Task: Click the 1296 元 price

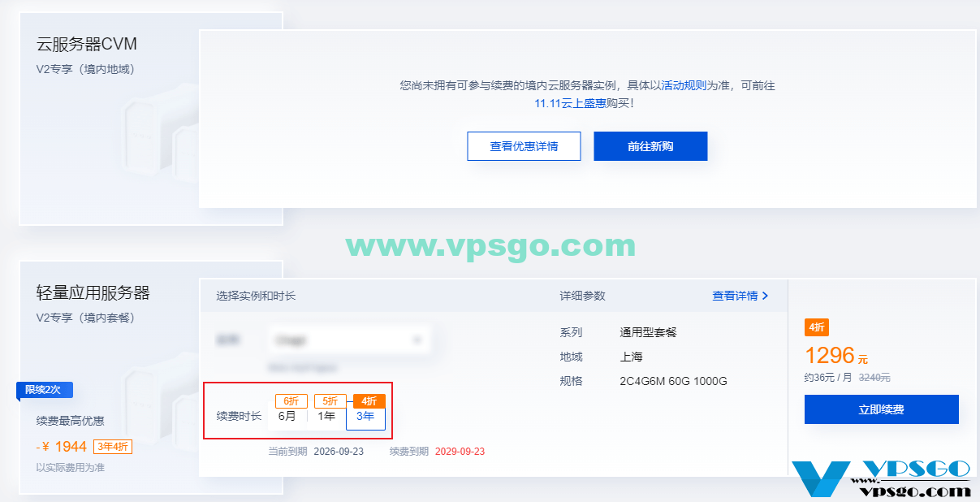Action: [x=836, y=356]
